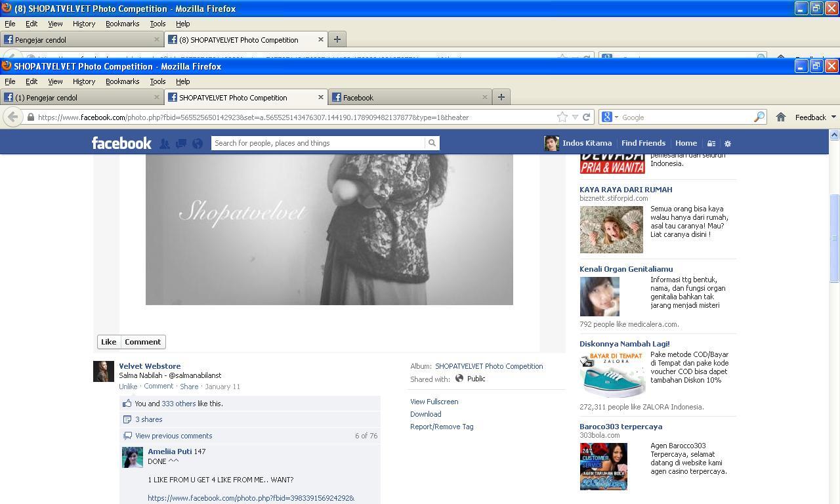Open the View menu in back window

tap(55, 24)
